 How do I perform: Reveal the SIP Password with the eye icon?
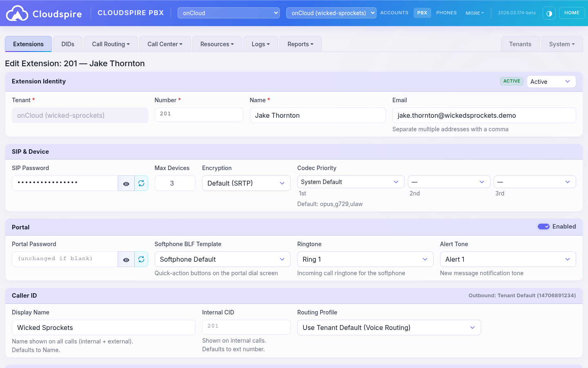[x=126, y=183]
